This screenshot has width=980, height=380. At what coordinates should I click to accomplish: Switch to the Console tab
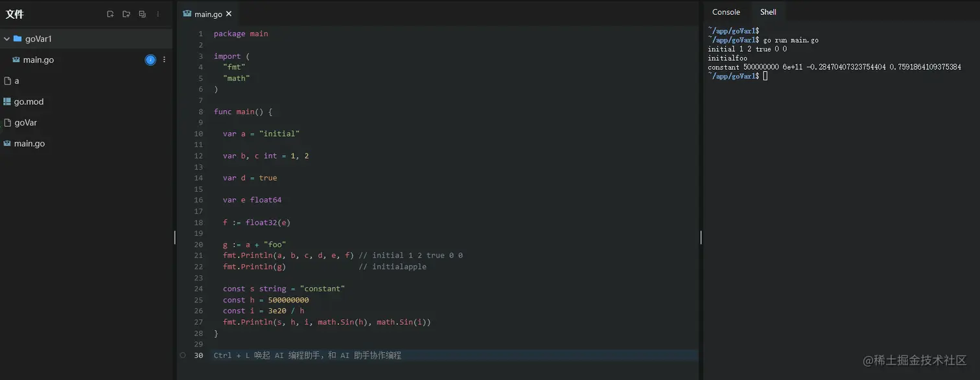(x=726, y=12)
